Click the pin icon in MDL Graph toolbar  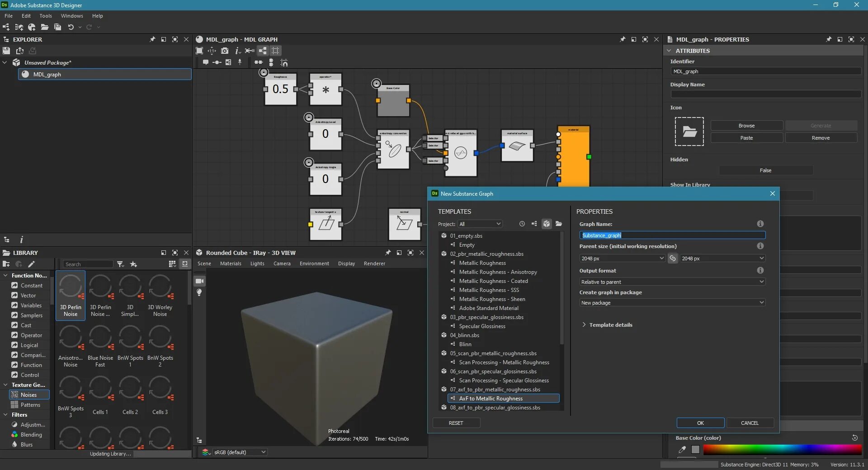pyautogui.click(x=240, y=62)
